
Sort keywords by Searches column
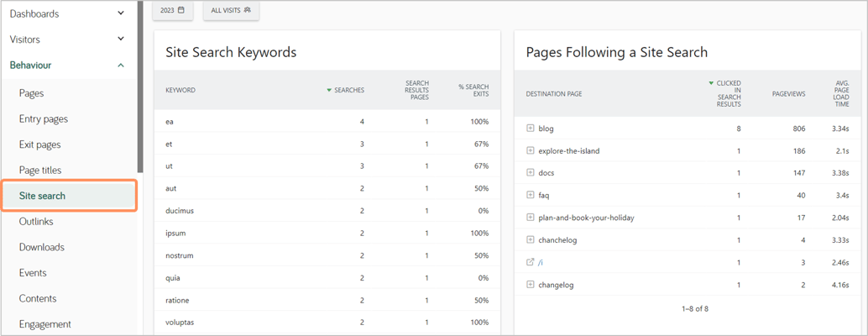(x=345, y=90)
